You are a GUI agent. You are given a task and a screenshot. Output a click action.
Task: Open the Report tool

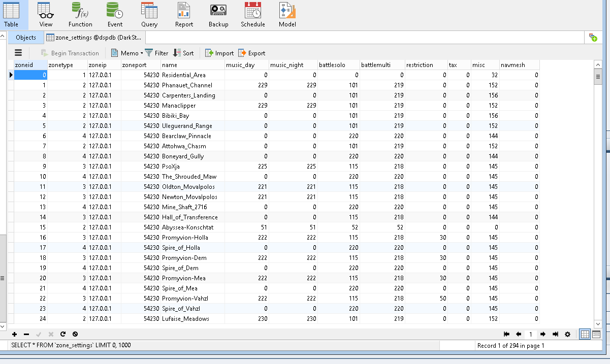(x=184, y=14)
